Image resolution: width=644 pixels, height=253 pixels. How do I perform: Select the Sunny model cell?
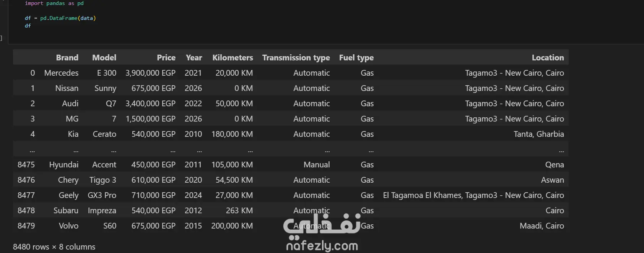pos(105,88)
